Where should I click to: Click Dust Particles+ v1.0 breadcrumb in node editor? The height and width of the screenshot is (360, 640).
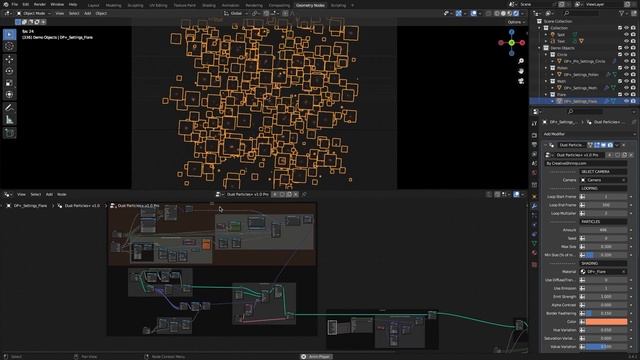point(82,206)
